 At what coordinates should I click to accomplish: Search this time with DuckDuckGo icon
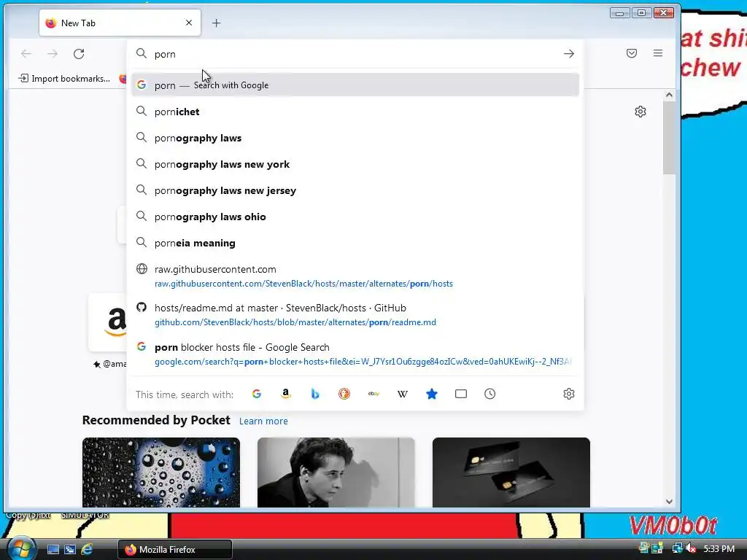click(344, 394)
